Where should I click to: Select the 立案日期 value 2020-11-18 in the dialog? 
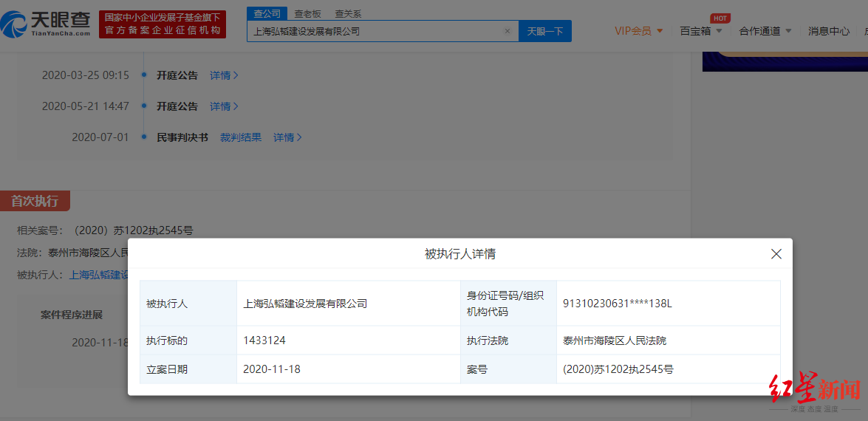click(x=272, y=369)
